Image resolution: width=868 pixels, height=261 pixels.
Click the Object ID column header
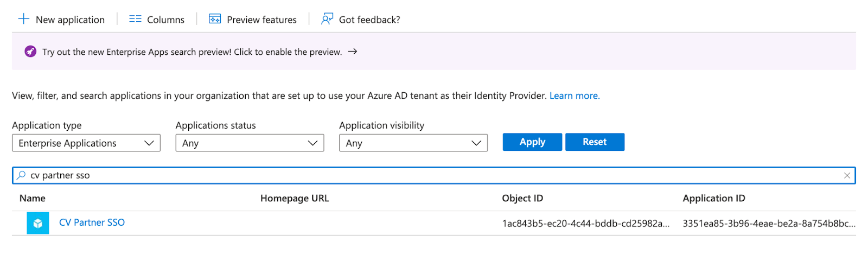(522, 198)
